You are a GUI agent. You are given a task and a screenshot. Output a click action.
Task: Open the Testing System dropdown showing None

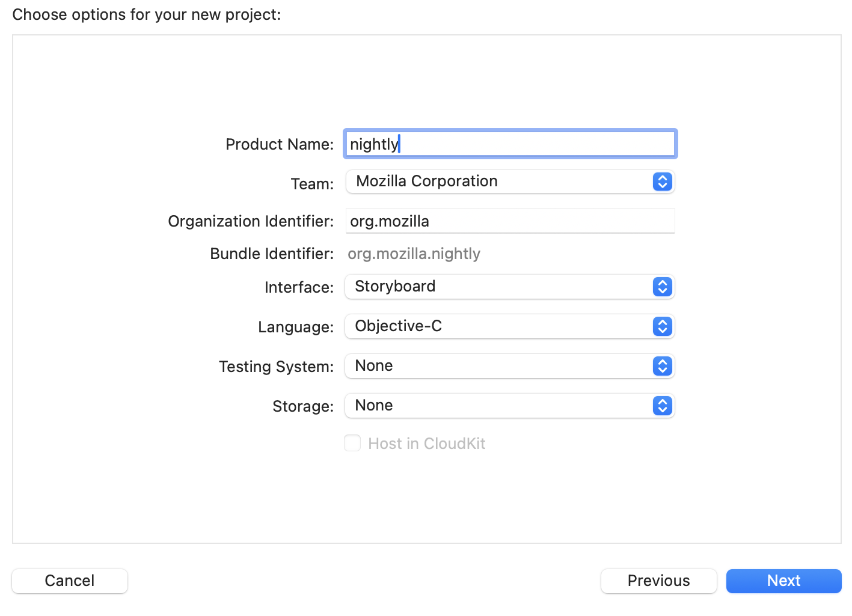pos(510,366)
